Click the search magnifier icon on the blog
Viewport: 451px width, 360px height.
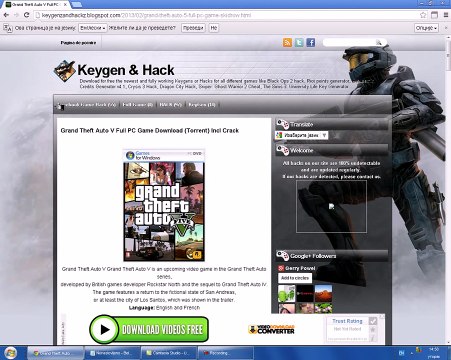coord(379,42)
